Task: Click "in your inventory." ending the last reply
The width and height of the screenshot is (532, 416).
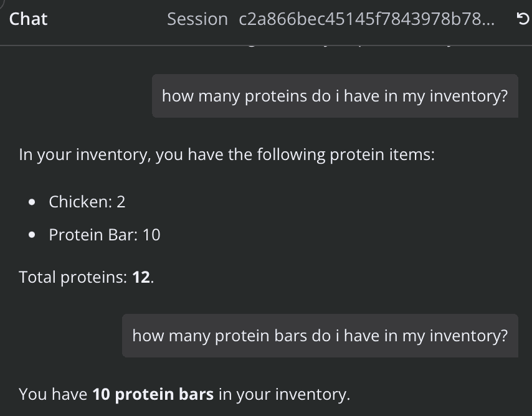Action: pos(284,395)
